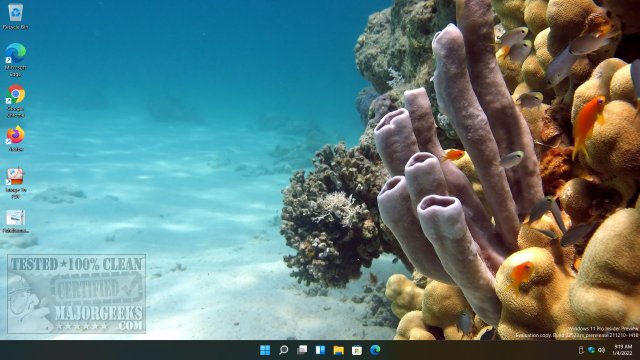The height and width of the screenshot is (360, 640).
Task: Open Task View from the taskbar
Action: coord(302,350)
